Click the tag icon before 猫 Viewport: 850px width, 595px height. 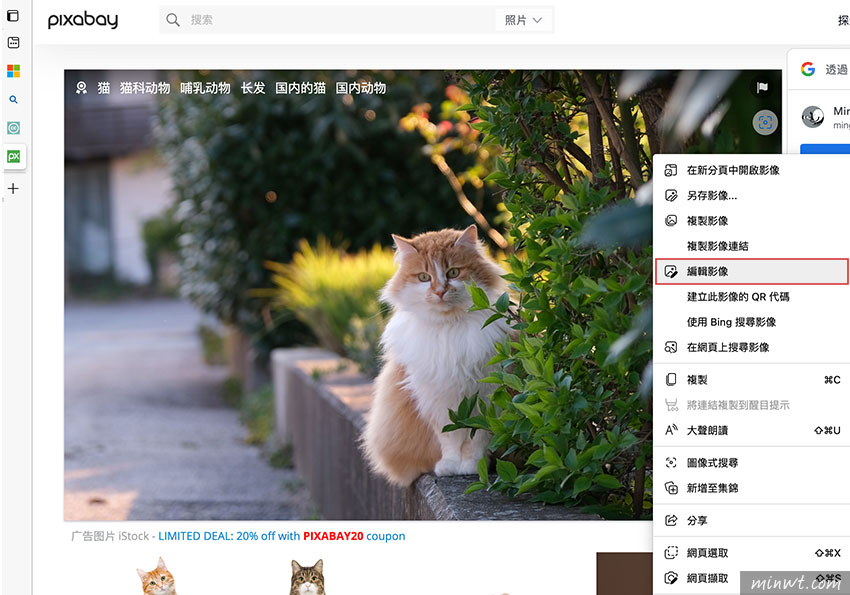pos(81,87)
